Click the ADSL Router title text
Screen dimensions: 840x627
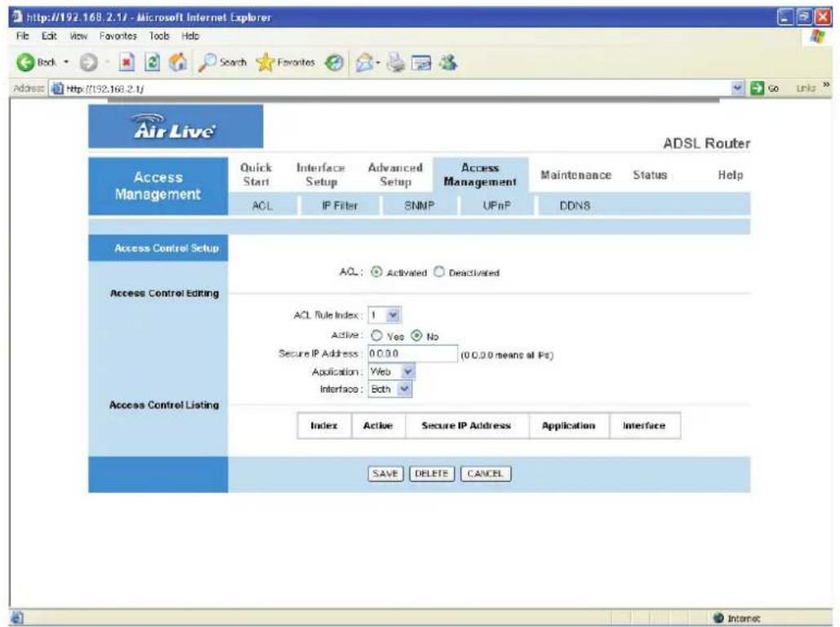707,144
